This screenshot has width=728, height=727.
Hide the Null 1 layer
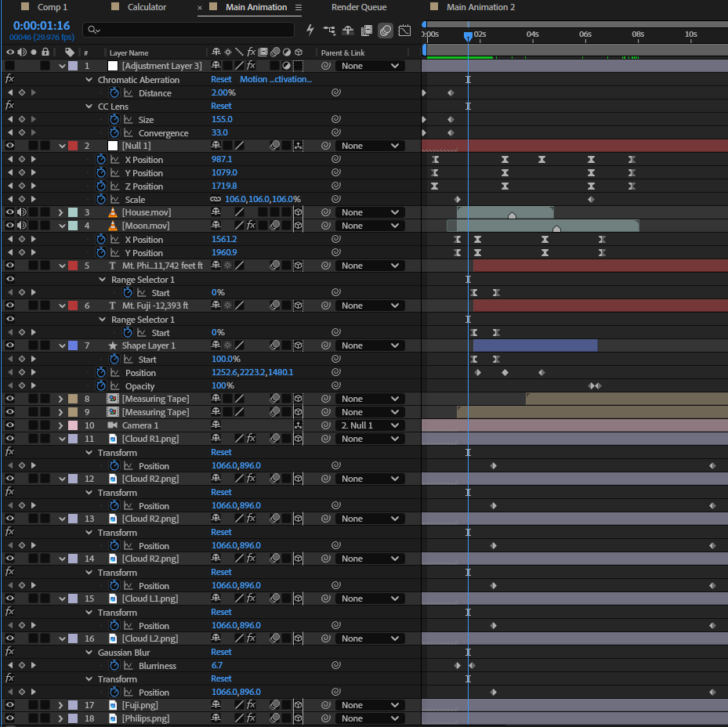9,146
